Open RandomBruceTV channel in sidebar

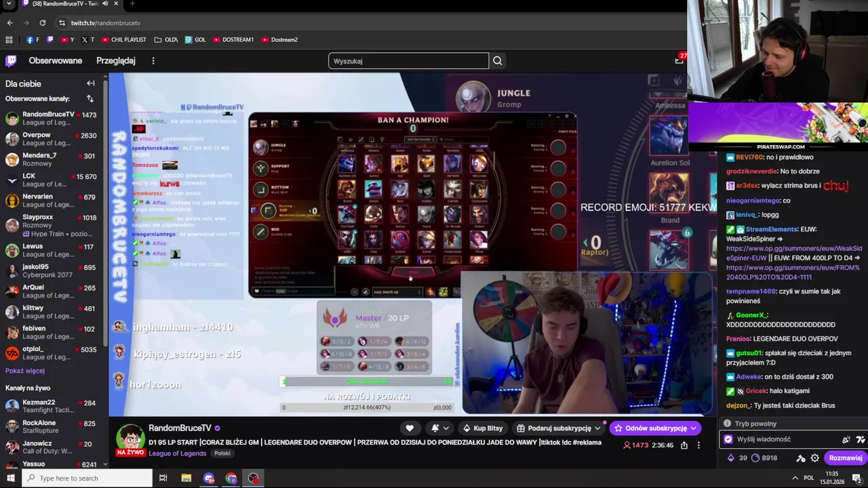[x=52, y=119]
